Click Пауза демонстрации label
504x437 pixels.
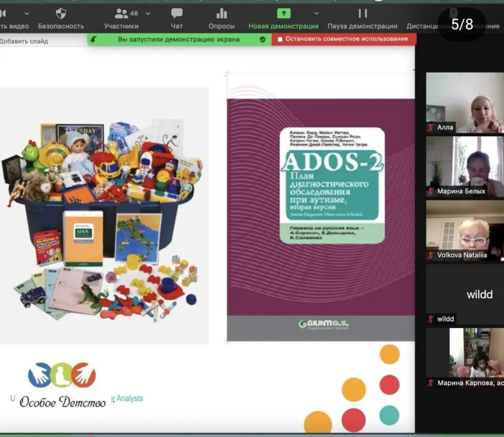pyautogui.click(x=363, y=26)
